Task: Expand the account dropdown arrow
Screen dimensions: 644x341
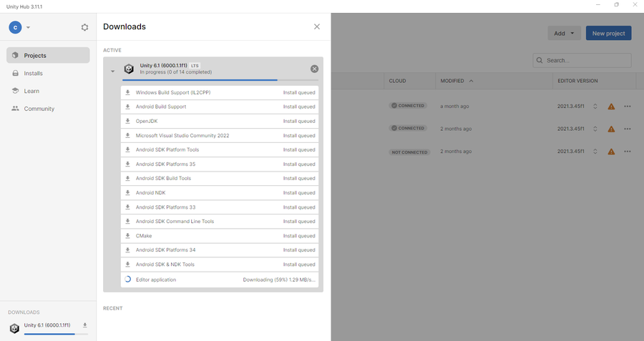Action: click(x=29, y=27)
